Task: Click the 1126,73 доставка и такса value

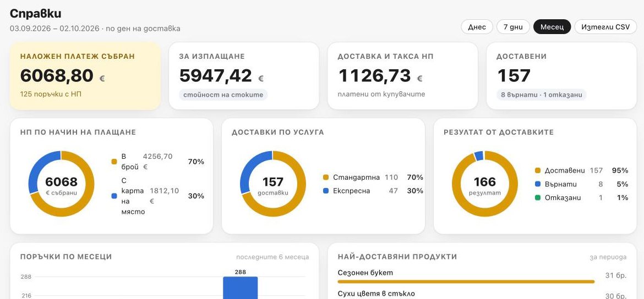Action: point(375,76)
